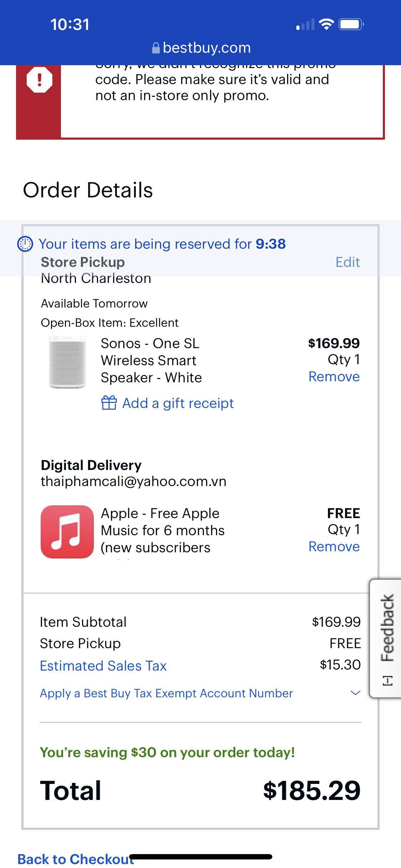
Task: Tap the red error alert icon
Action: (39, 80)
